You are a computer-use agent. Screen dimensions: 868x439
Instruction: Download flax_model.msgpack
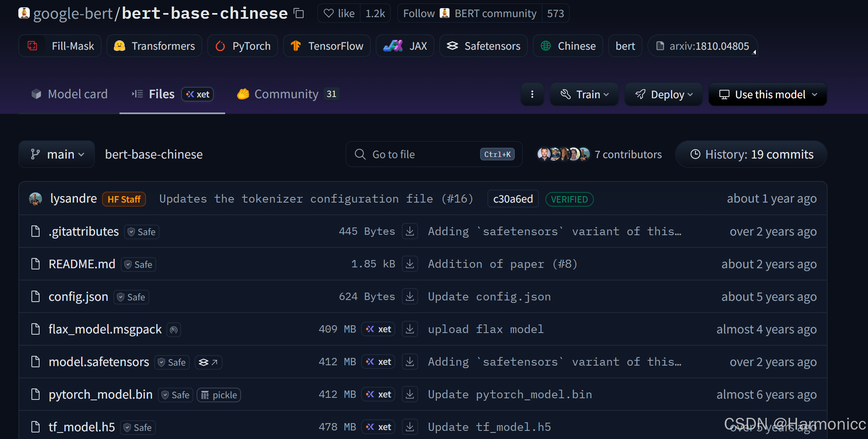(410, 329)
